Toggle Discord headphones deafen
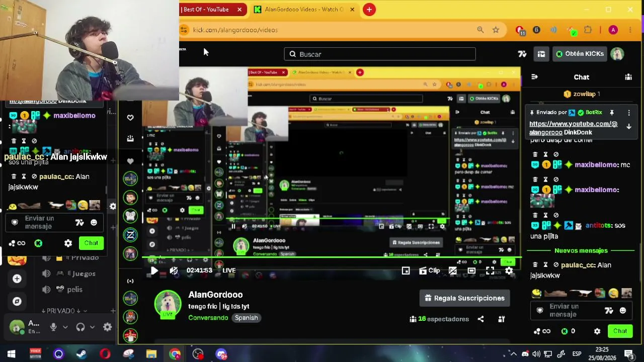The height and width of the screenshot is (362, 644). [80, 327]
